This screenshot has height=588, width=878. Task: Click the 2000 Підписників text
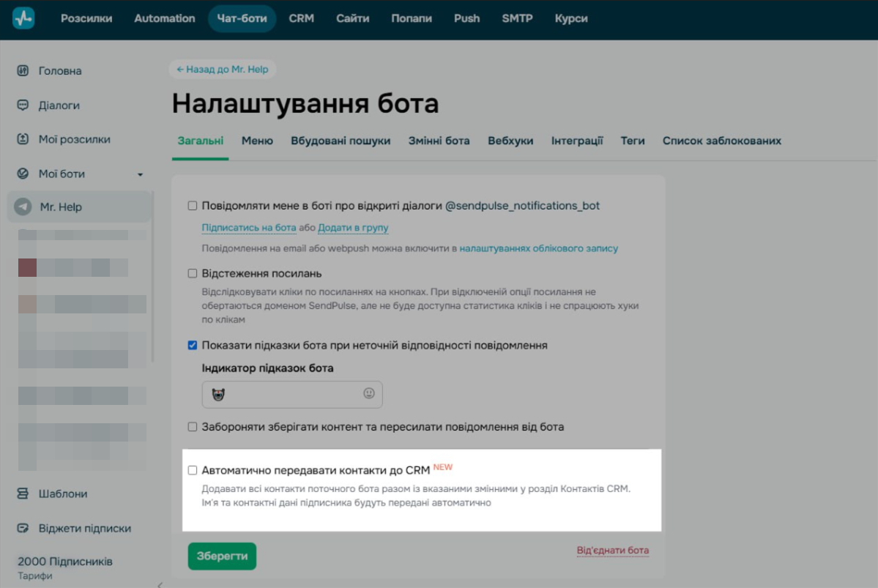pyautogui.click(x=65, y=561)
